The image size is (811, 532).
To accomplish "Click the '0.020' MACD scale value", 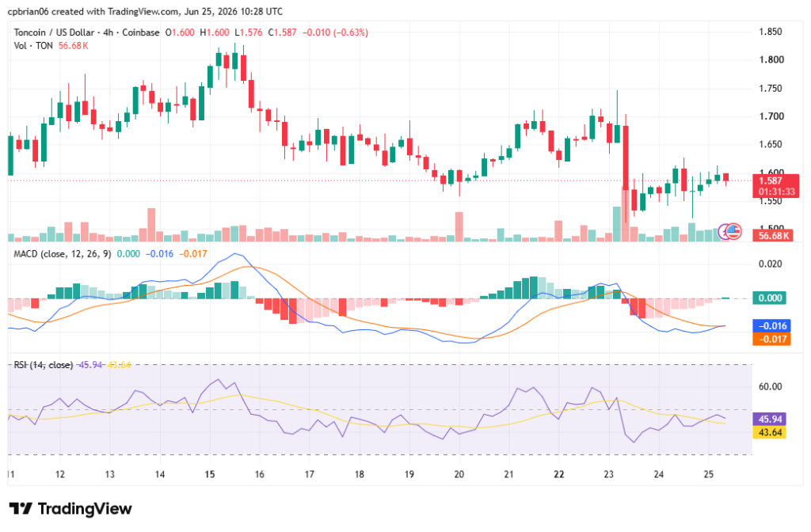I will click(770, 264).
